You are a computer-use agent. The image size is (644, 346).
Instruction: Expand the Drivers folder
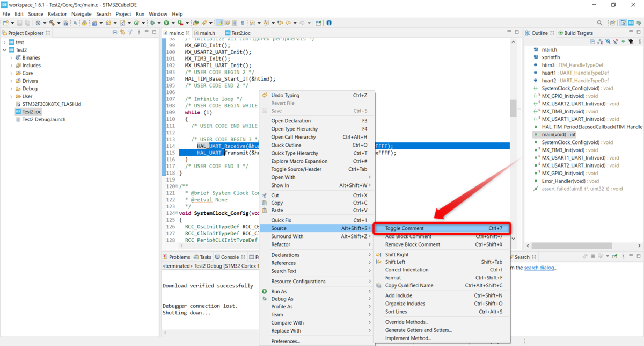click(11, 81)
